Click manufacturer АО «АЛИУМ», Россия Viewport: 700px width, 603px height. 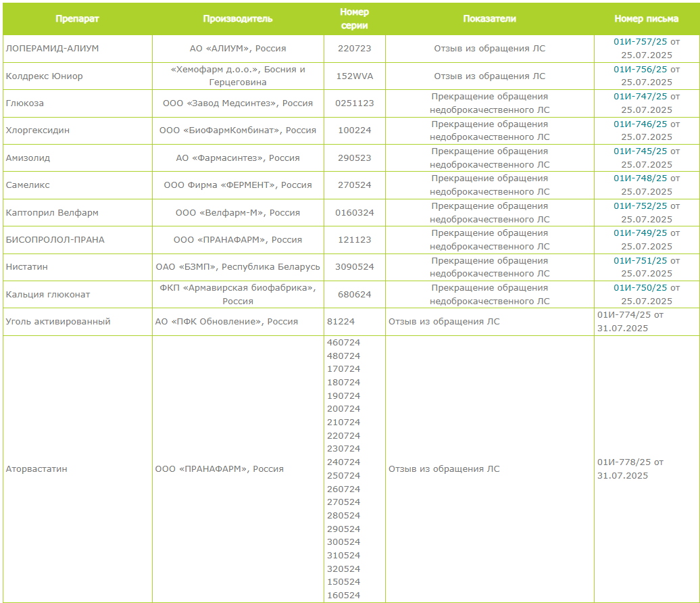pyautogui.click(x=238, y=49)
